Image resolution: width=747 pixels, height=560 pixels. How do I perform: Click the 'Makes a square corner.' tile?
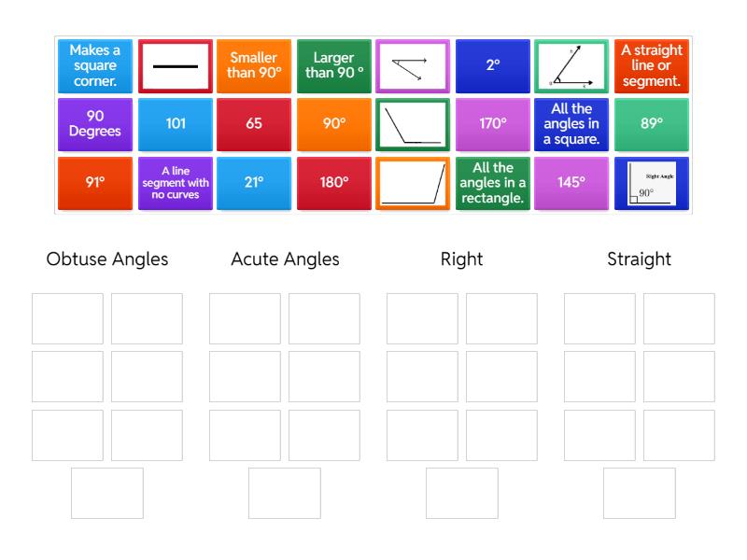(x=95, y=66)
